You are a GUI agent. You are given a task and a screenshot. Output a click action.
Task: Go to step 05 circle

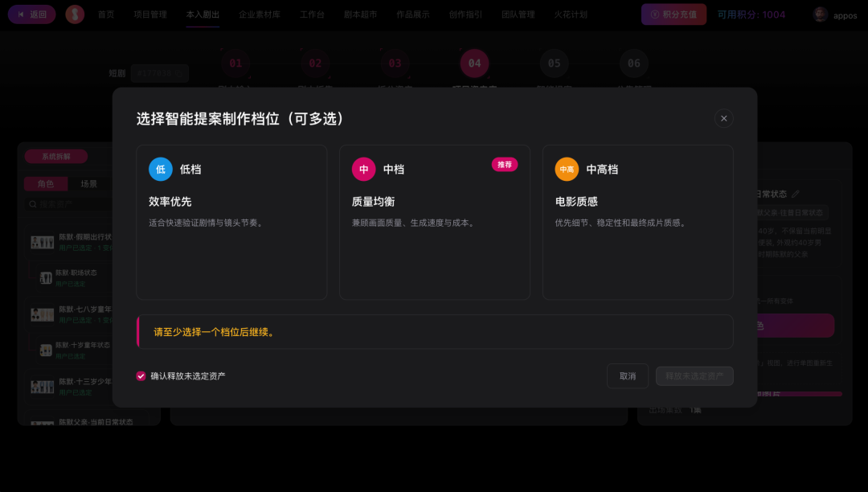(x=554, y=63)
